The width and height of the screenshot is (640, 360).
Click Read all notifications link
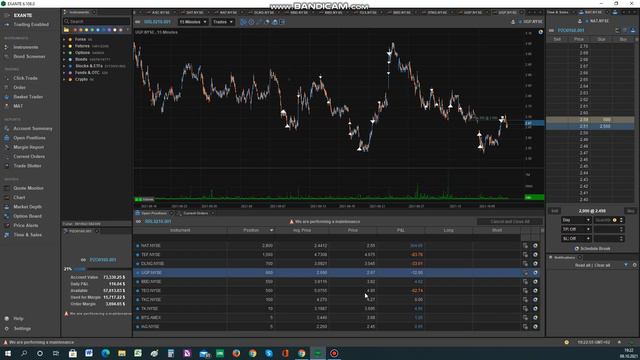click(582, 266)
